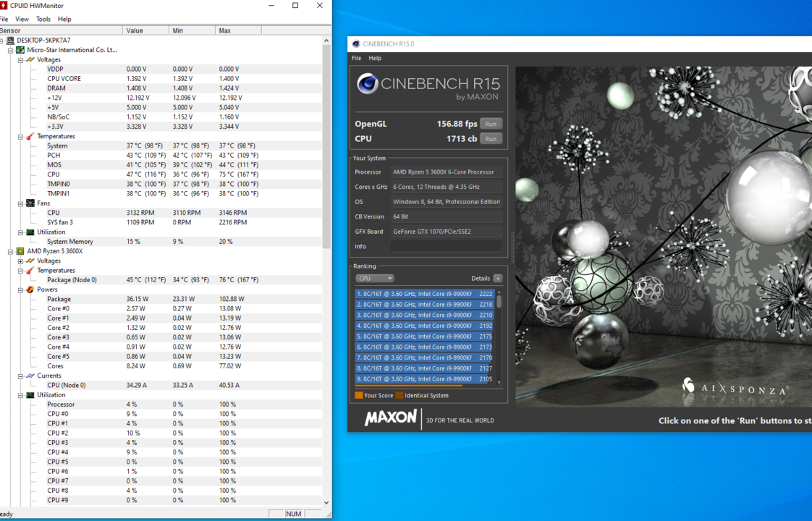Image resolution: width=812 pixels, height=521 pixels.
Task: Select the DRAM voltage row
Action: [x=161, y=88]
